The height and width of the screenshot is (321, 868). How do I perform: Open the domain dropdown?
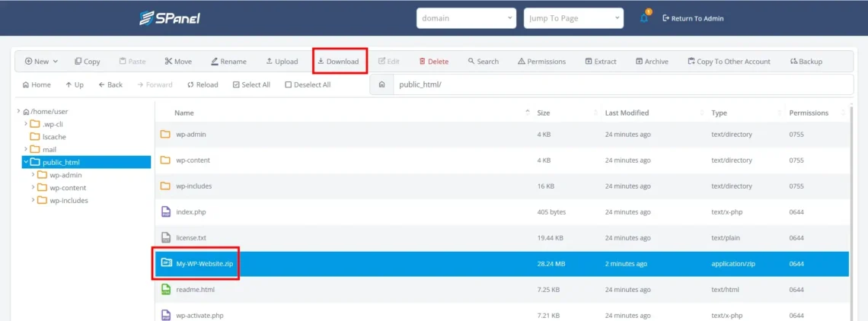pyautogui.click(x=466, y=18)
